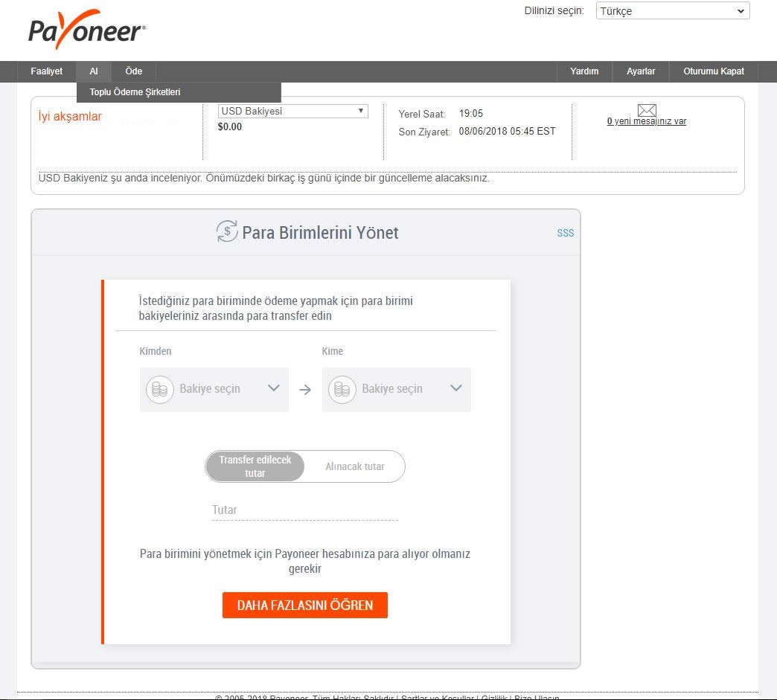Click the 'Para Birimlerini Yönet' heading
Viewport: 777px width, 700px height.
point(320,233)
